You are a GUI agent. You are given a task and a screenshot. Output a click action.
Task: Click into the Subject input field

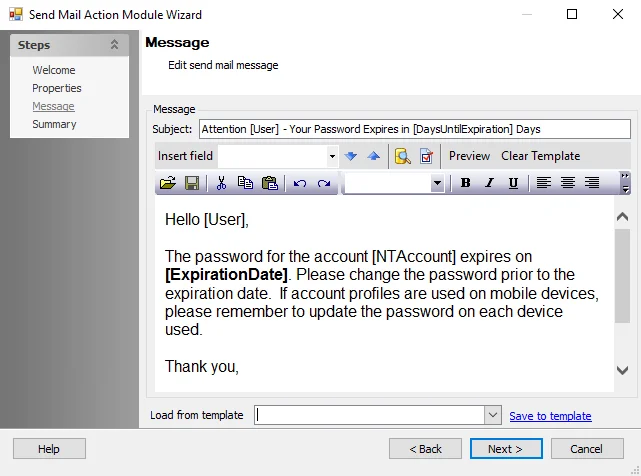click(415, 129)
